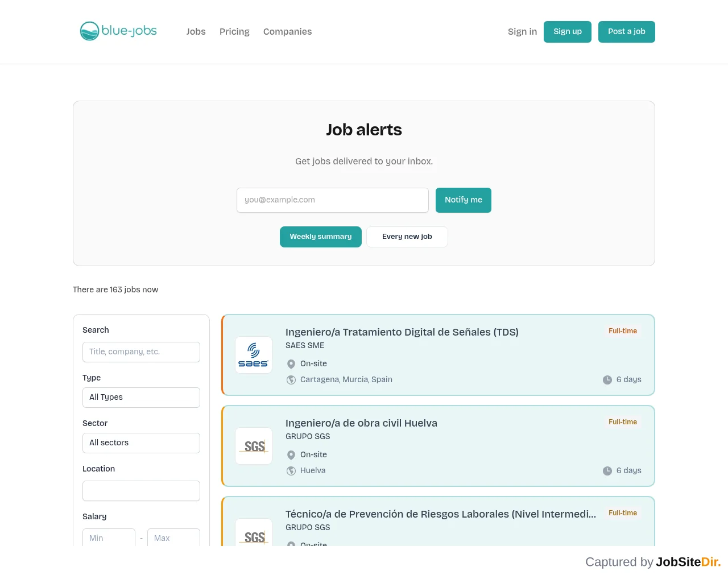The image size is (728, 579).
Task: Go to the Jobs nav item
Action: (196, 32)
